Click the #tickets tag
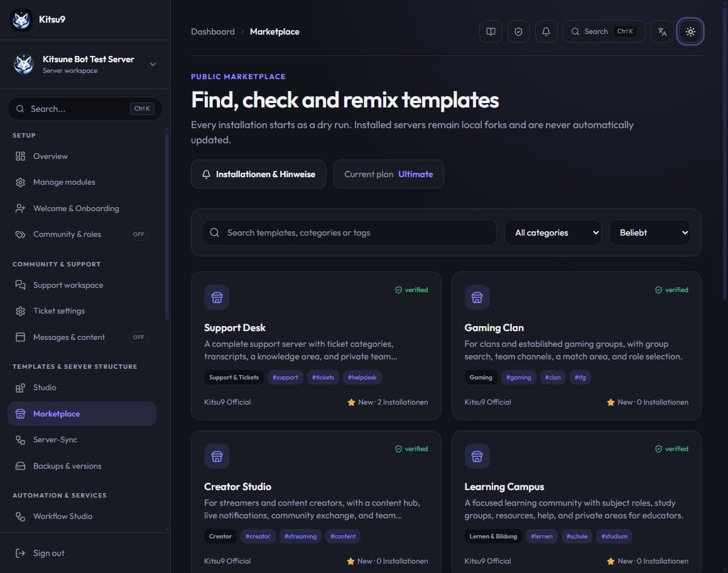This screenshot has width=728, height=573. 323,378
